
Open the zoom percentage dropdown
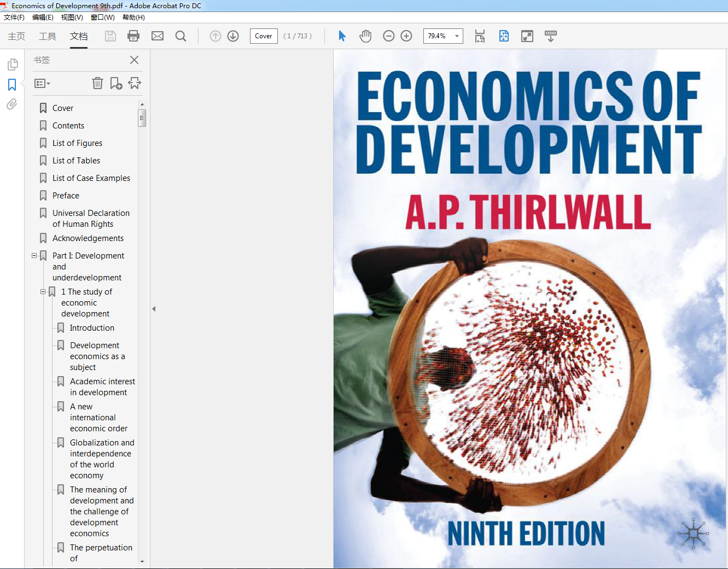457,36
